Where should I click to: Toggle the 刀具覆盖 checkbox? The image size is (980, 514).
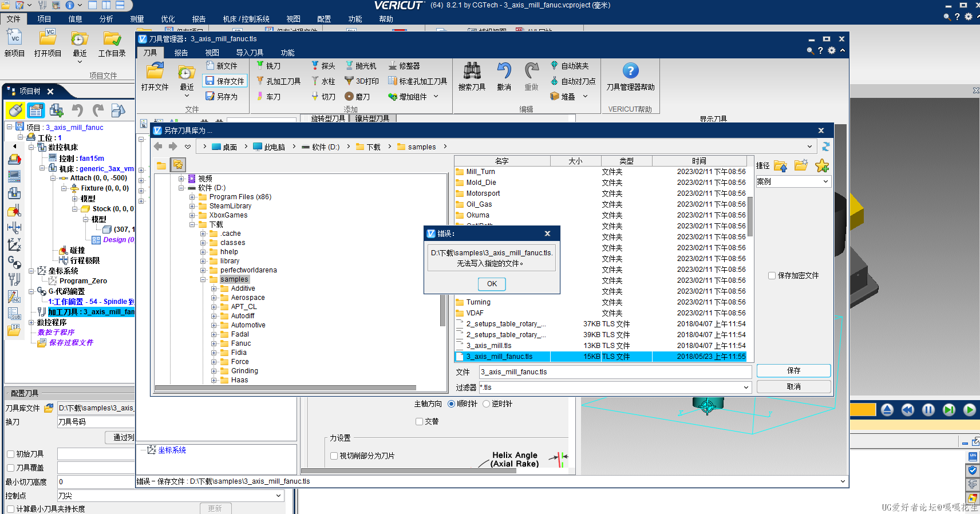[10, 468]
